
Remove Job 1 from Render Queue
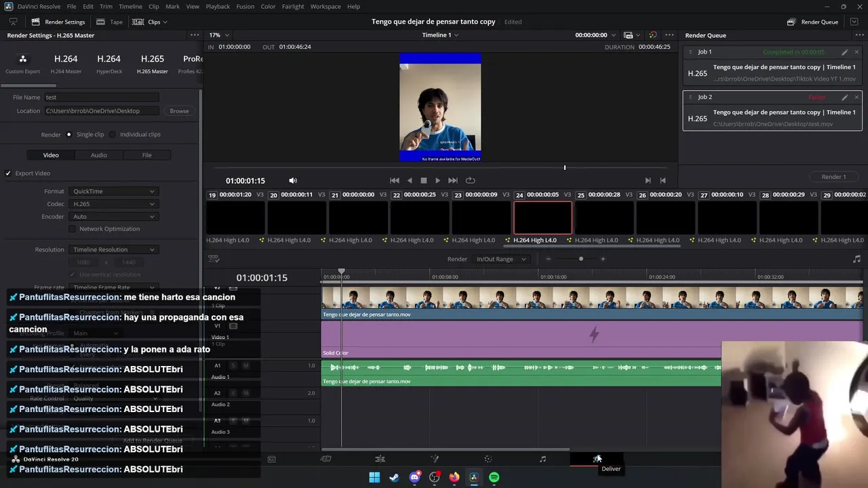(856, 52)
